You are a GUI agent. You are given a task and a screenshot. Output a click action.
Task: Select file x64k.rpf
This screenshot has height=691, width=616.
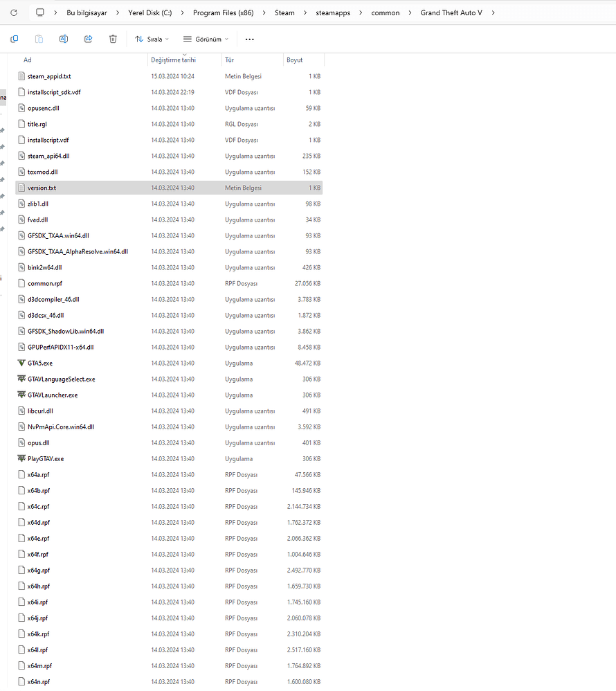coord(169,634)
